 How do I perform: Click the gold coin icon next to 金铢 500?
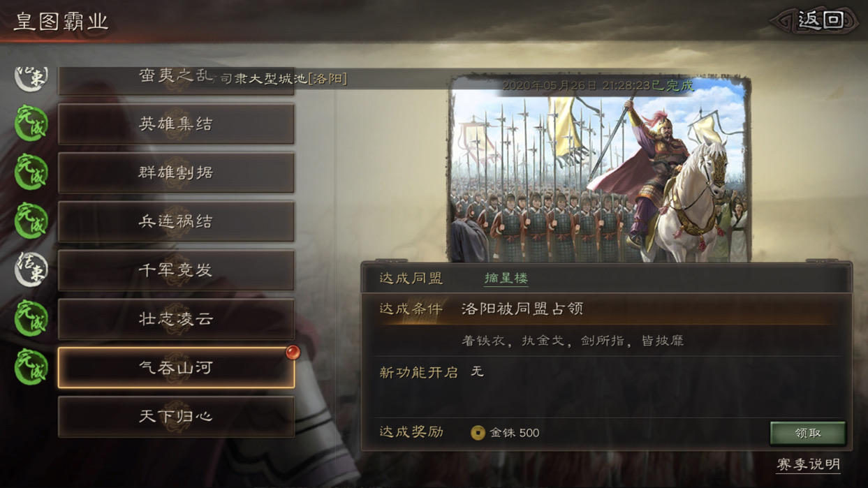[x=478, y=433]
